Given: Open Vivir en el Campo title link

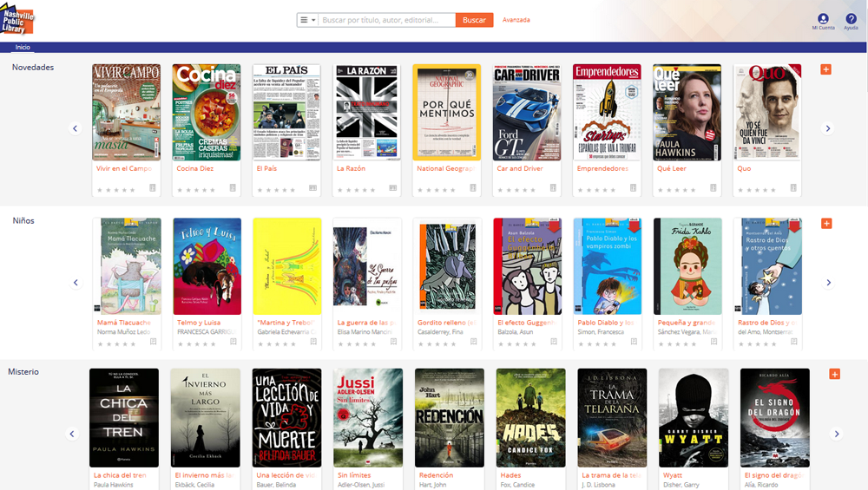Looking at the screenshot, I should [124, 168].
